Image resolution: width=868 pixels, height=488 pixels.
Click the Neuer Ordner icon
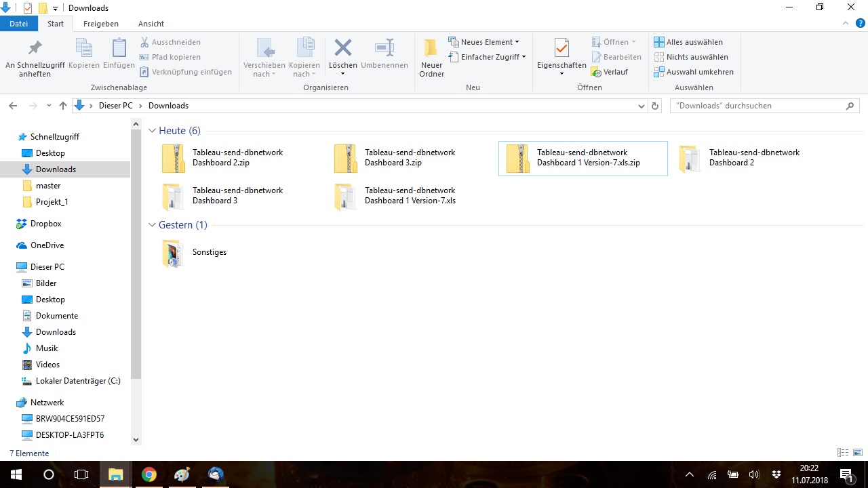[x=431, y=57]
